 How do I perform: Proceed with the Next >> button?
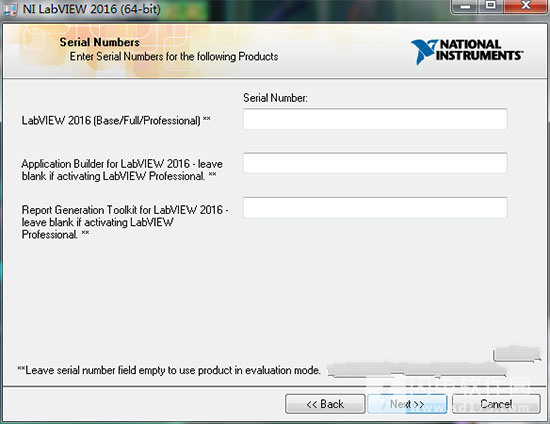pos(407,404)
